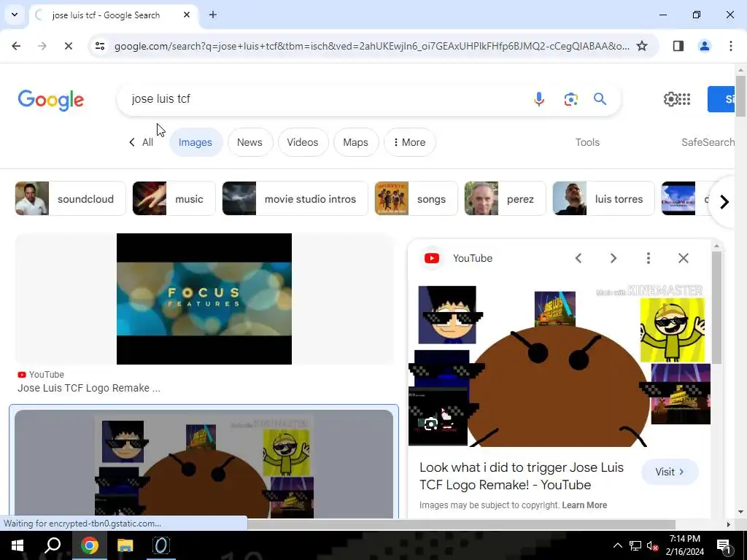Click the YouTube source logo in preview panel
This screenshot has height=560, width=747.
[432, 258]
